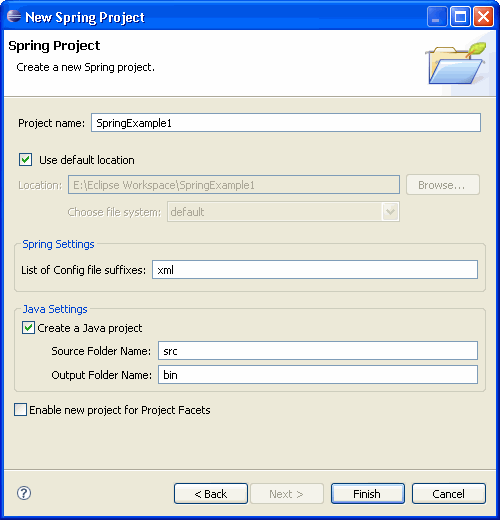This screenshot has width=500, height=520.
Task: Click the 'New Spring Project' title text
Action: click(85, 17)
